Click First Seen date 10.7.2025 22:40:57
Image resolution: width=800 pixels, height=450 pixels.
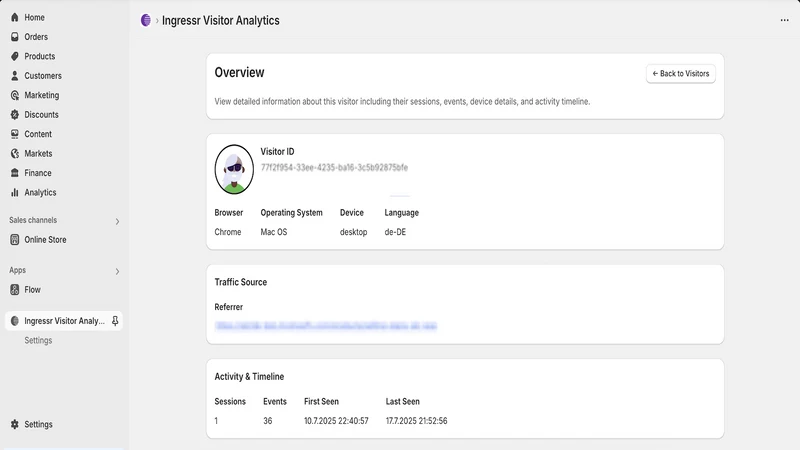tap(336, 420)
